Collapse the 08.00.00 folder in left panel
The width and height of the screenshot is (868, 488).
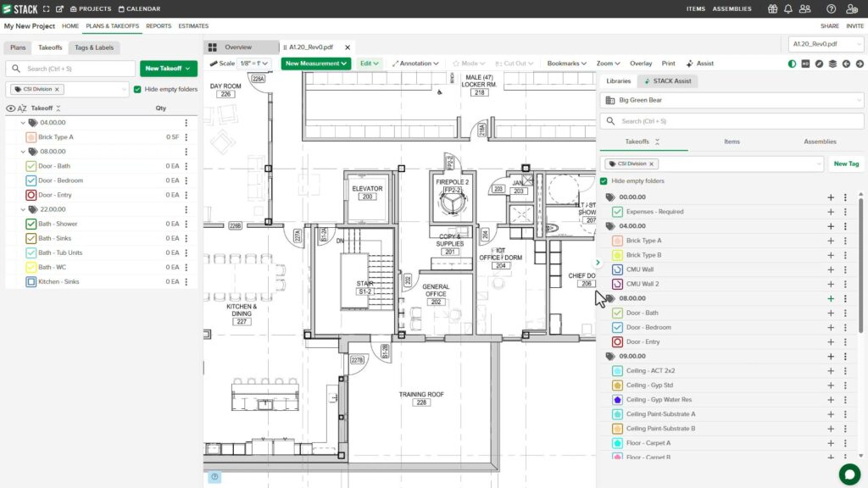pyautogui.click(x=23, y=152)
